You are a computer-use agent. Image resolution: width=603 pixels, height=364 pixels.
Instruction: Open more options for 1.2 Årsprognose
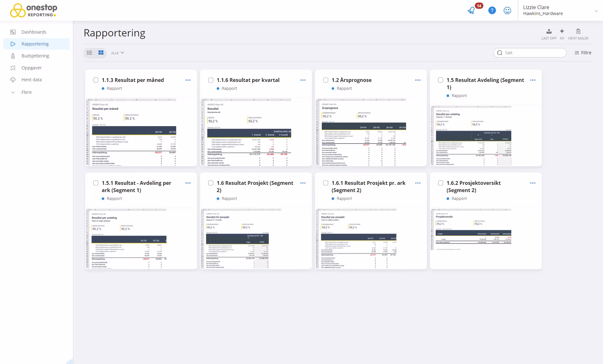[x=418, y=80]
